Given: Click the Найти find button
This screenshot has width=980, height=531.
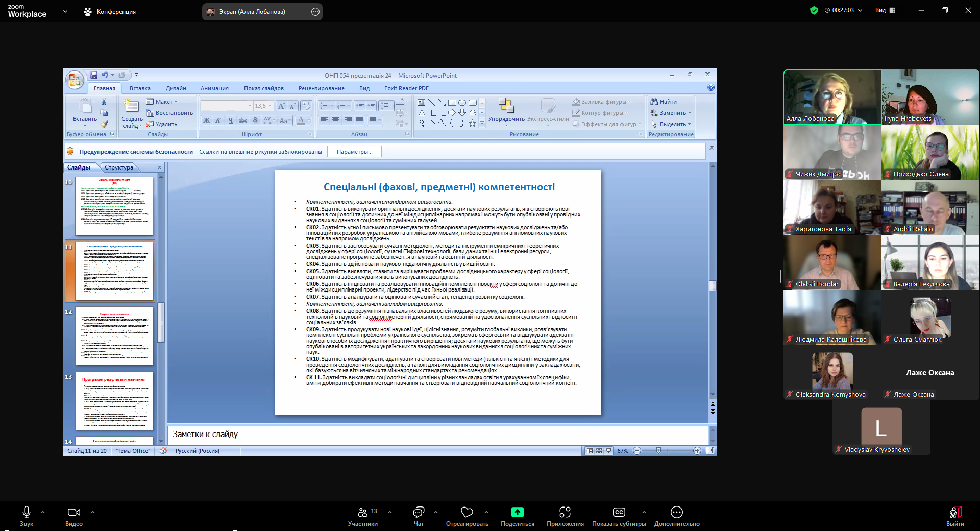Looking at the screenshot, I should tap(664, 102).
